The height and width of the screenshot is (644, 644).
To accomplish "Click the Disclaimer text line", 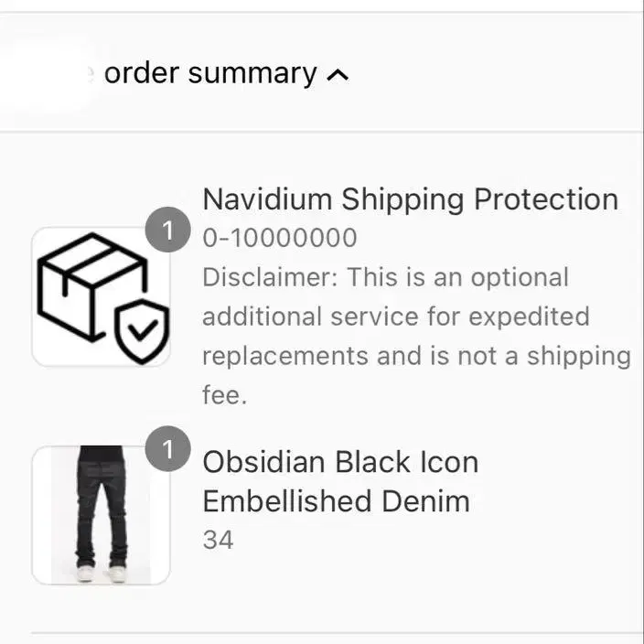I will click(x=386, y=277).
